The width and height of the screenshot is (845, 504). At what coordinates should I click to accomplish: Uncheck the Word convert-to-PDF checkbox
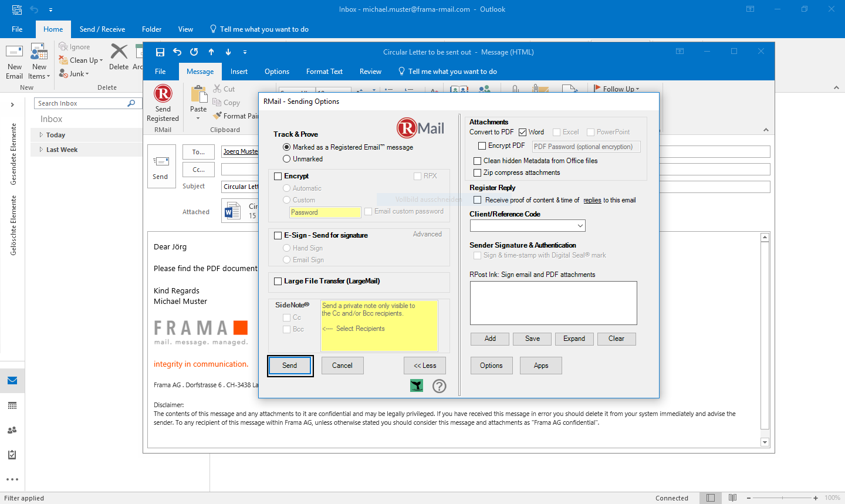coord(522,133)
